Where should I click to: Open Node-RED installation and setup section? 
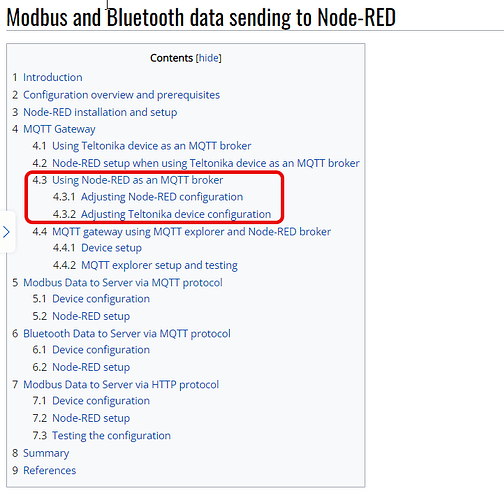(100, 112)
